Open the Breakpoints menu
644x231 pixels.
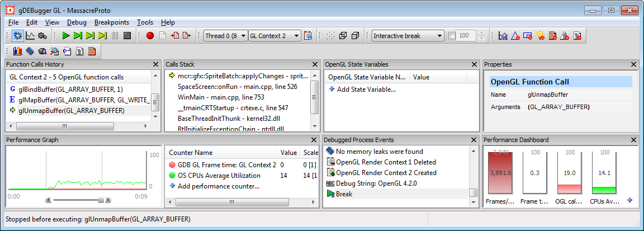click(111, 22)
